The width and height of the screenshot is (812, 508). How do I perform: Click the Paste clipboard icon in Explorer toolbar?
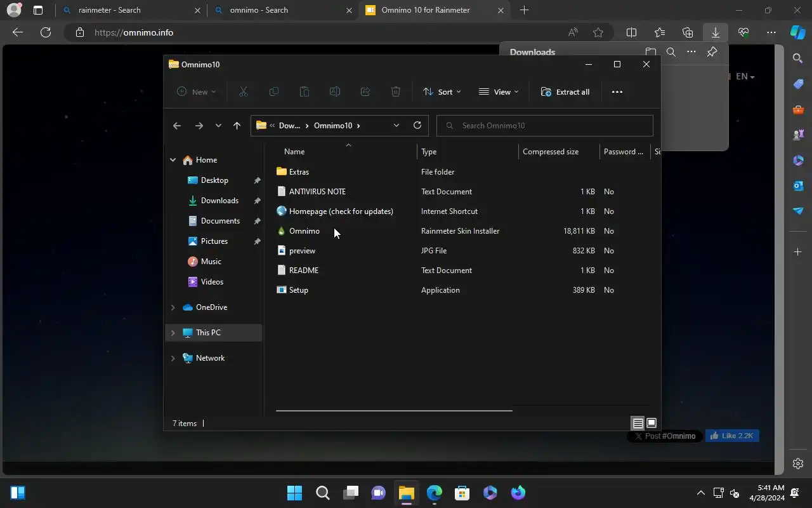[304, 91]
